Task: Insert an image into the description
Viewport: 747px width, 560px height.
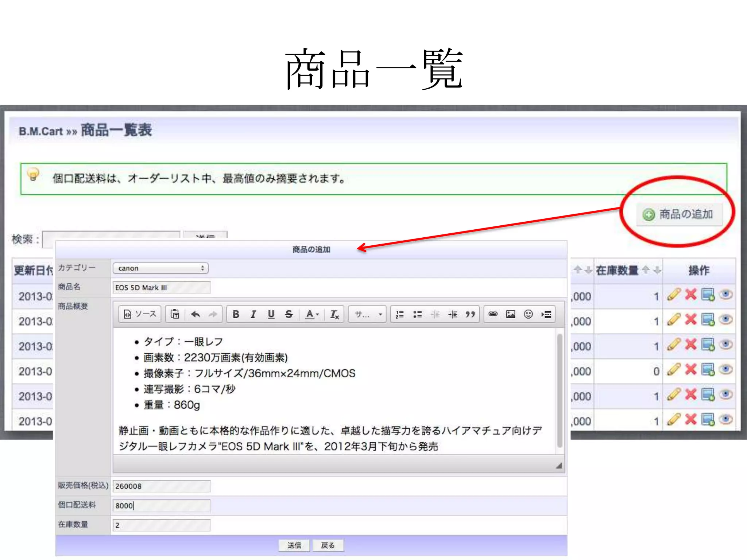Action: (x=511, y=314)
